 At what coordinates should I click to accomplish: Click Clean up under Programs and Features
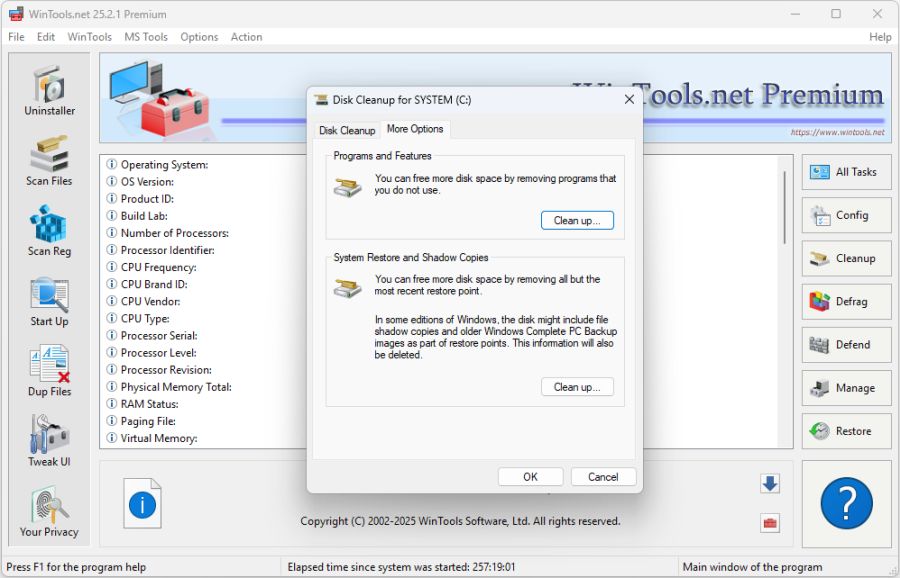pos(577,221)
